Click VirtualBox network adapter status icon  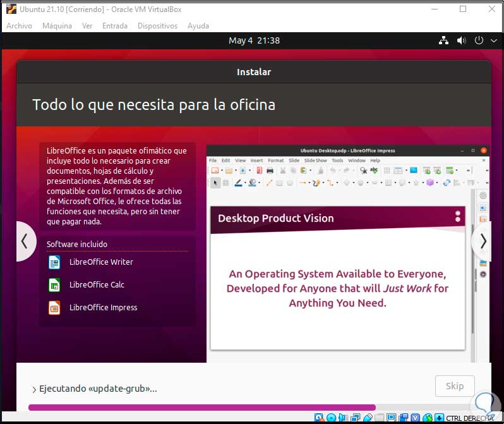coord(355,417)
